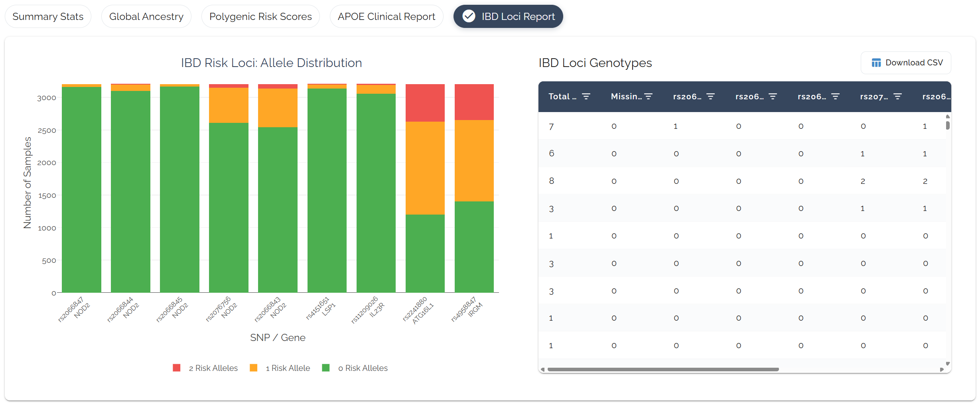This screenshot has width=980, height=406.
Task: Click the red segment of rs4958847 IRGM bar
Action: click(x=474, y=102)
